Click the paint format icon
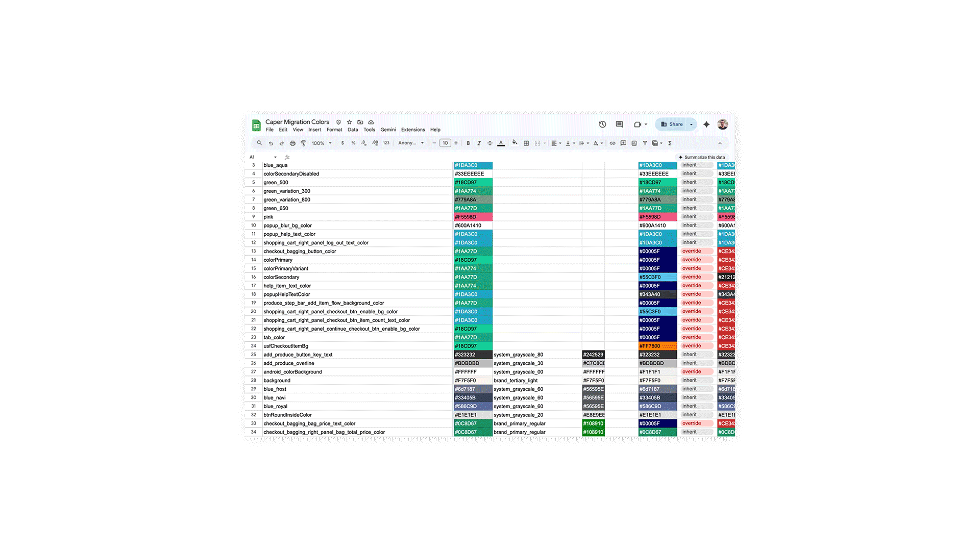This screenshot has height=551, width=980. 303,143
